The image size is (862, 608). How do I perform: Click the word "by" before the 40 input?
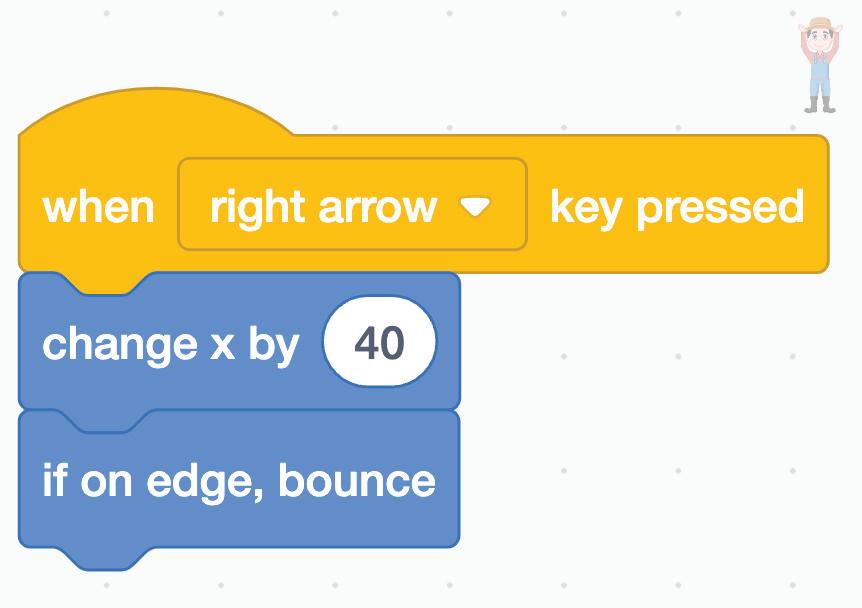[x=273, y=345]
